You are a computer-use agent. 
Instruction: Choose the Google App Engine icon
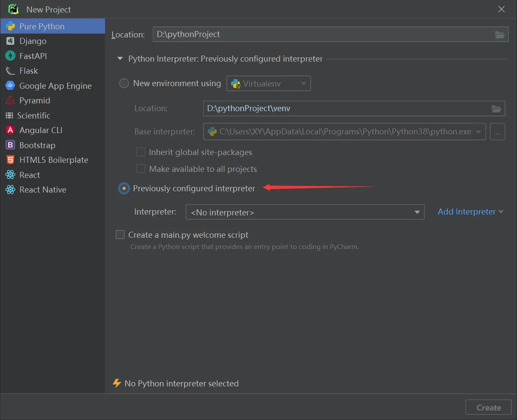tap(10, 86)
